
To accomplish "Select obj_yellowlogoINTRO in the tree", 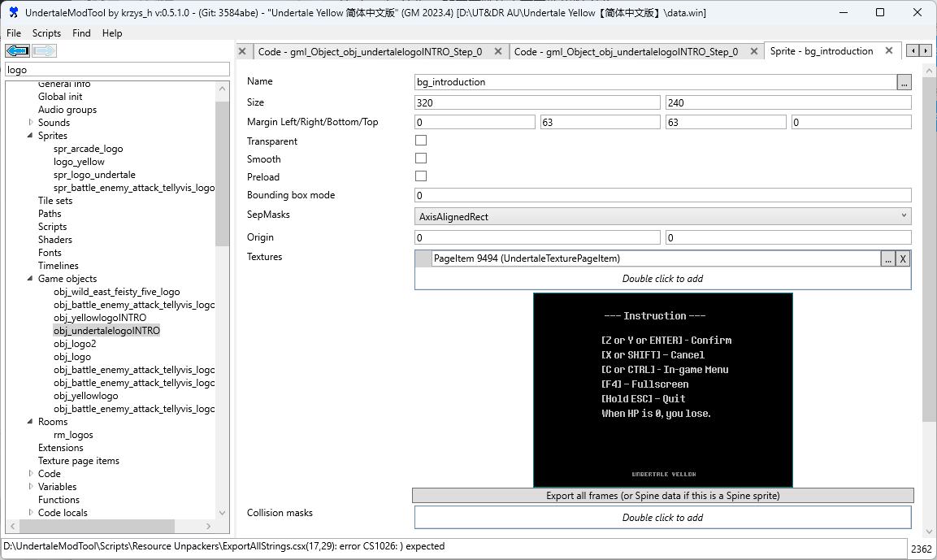I will click(100, 318).
